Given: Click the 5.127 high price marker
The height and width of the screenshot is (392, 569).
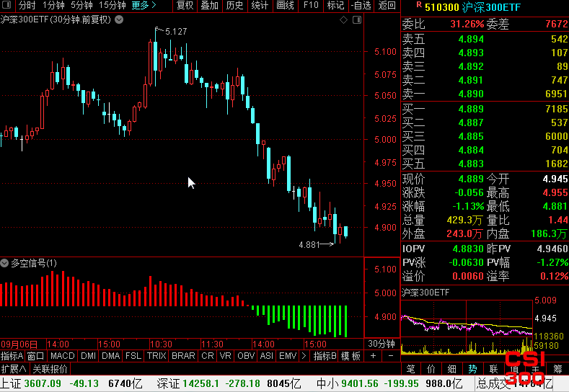Looking at the screenshot, I should pyautogui.click(x=176, y=32).
